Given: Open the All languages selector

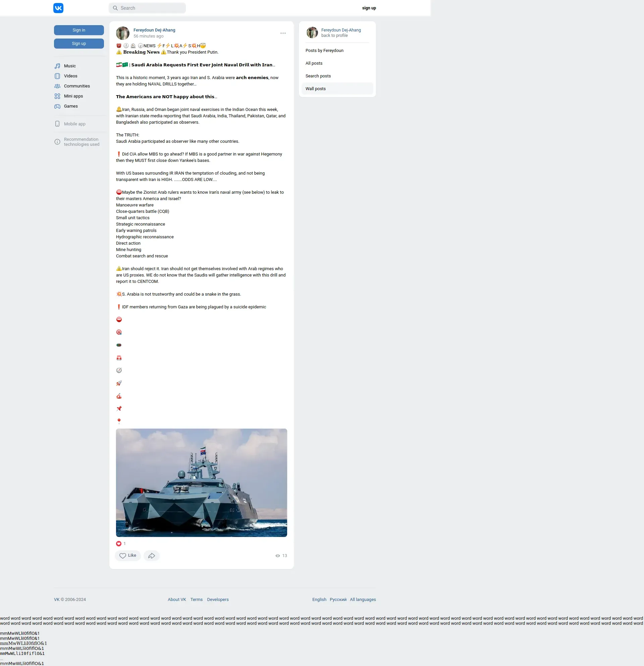Looking at the screenshot, I should click(363, 600).
